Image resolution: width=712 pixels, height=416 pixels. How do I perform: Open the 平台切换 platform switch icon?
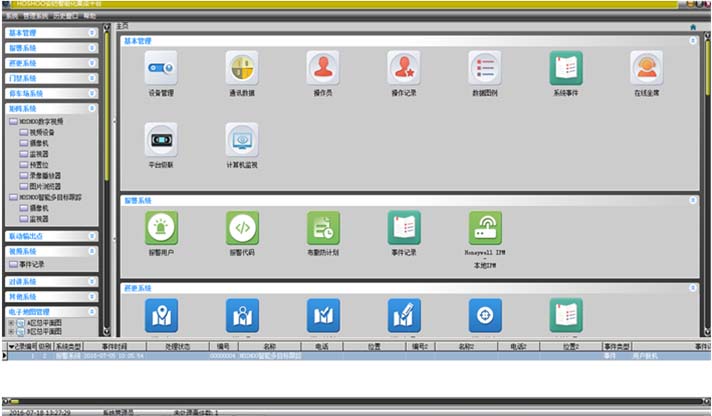160,140
